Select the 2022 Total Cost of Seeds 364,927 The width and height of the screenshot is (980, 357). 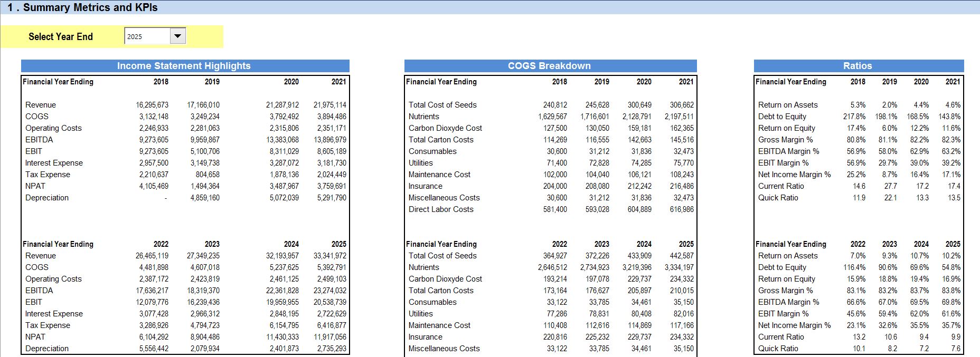tap(555, 256)
